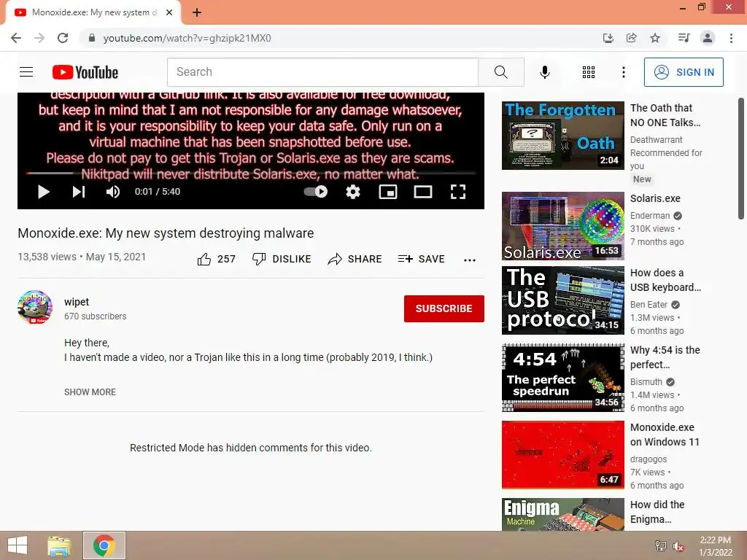This screenshot has height=560, width=747.
Task: Like the video thumbs-up icon
Action: 204,259
